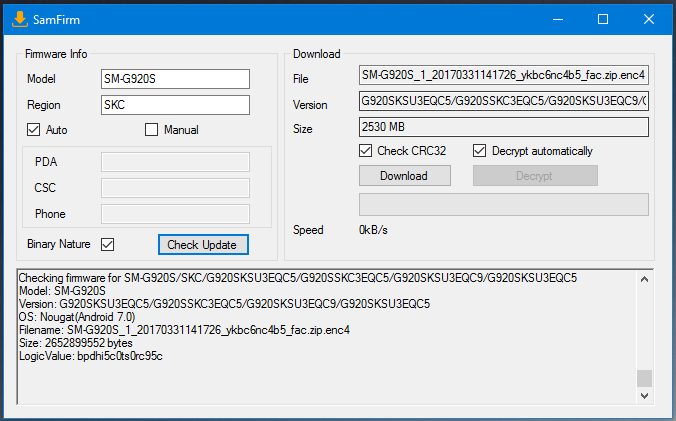
Task: Disable the Check CRC32 option
Action: coord(366,151)
